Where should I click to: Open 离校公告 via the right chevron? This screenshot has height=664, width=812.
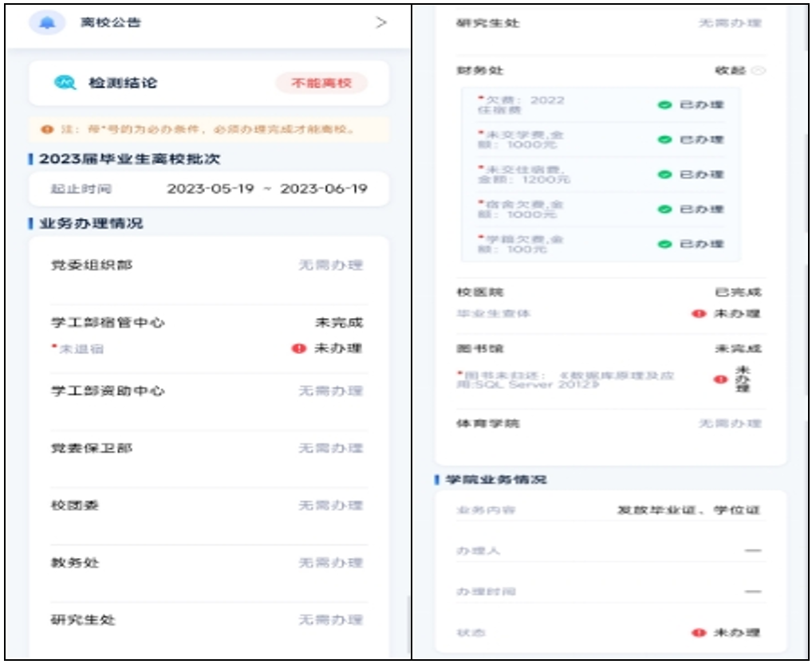coord(381,22)
